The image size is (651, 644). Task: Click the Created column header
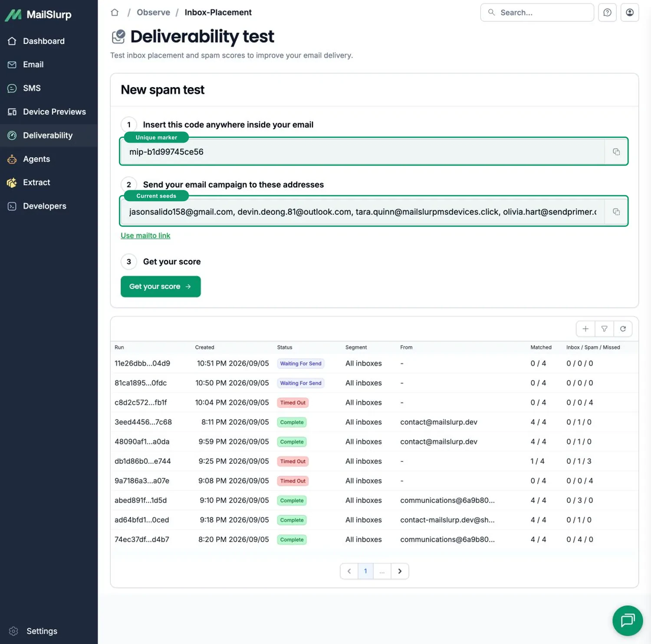click(204, 347)
